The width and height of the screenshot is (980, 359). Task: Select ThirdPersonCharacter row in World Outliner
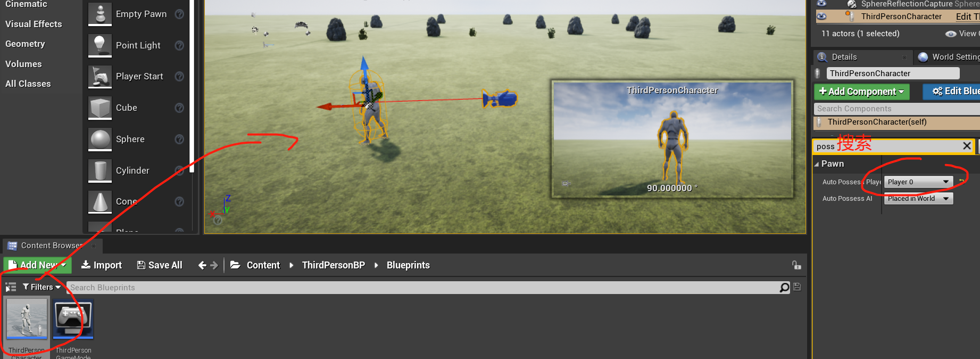[x=898, y=17]
